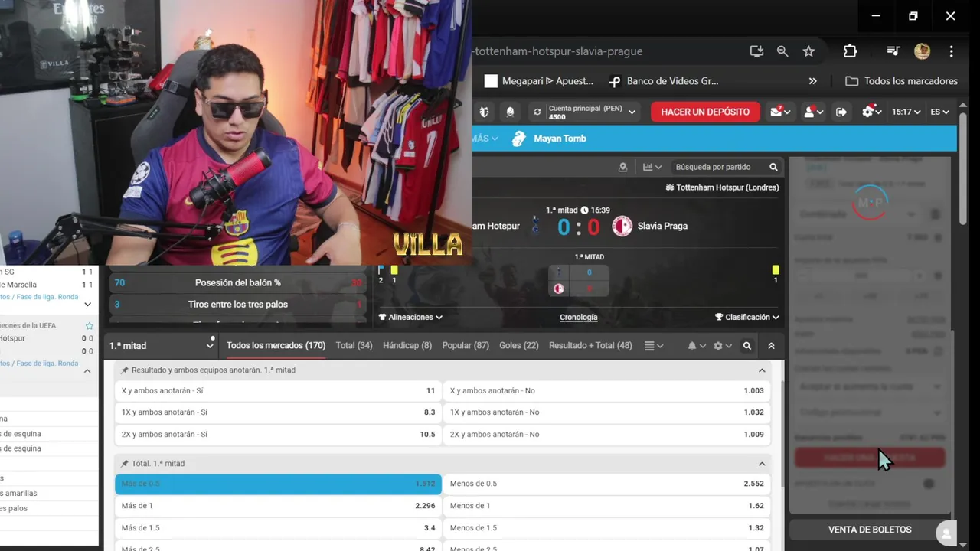Select the Resultado + Total (48) tab
Screen dimensions: 980x551
pos(590,346)
